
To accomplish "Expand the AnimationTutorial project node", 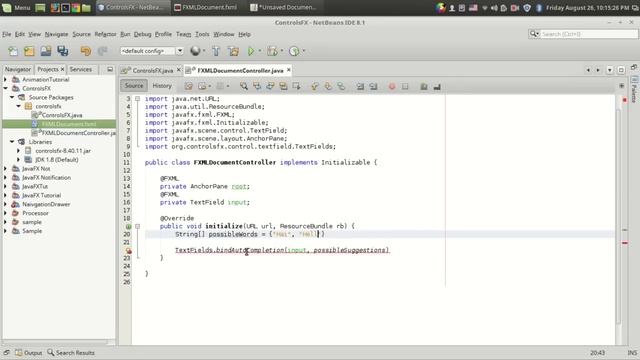I will point(5,80).
